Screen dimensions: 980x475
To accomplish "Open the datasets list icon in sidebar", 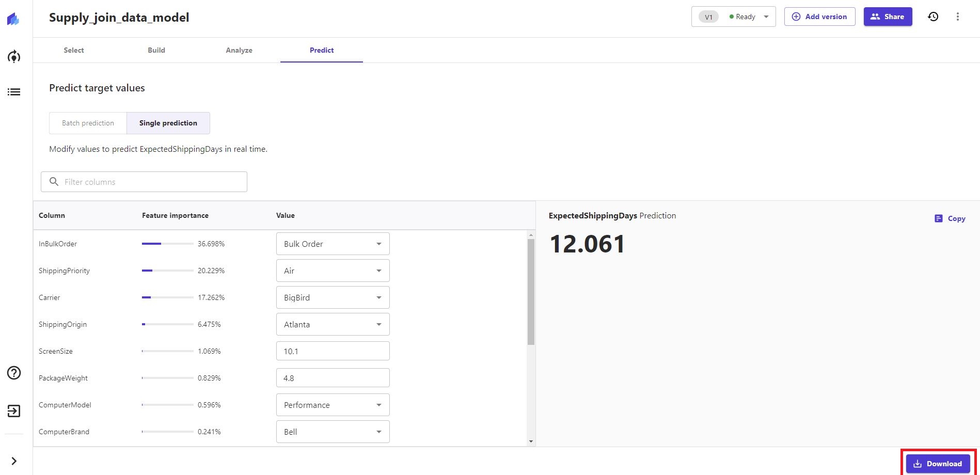I will click(14, 92).
